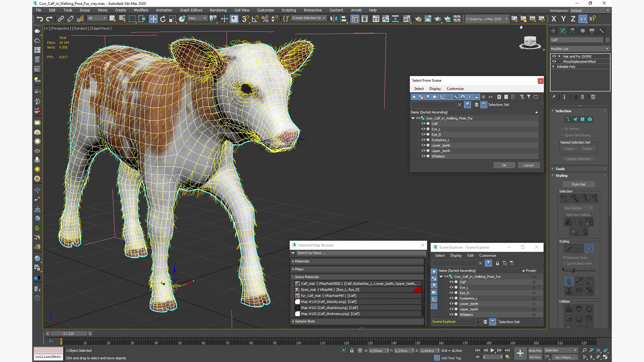Viewport: 644px width, 362px height.
Task: Open the Modifiers menu
Action: (141, 10)
